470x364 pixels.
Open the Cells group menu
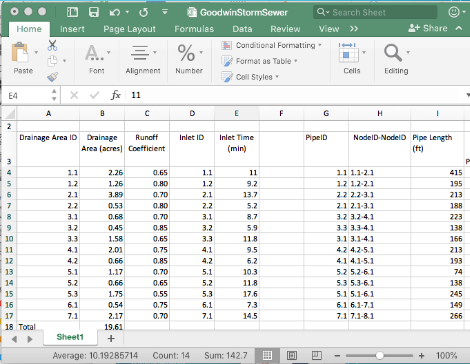352,59
